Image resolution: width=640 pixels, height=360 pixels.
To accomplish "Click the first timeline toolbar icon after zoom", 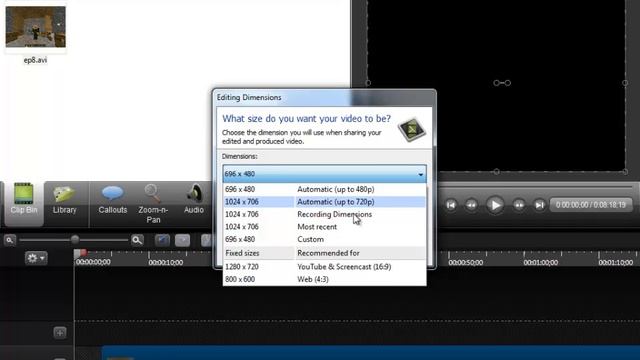I will coord(162,240).
